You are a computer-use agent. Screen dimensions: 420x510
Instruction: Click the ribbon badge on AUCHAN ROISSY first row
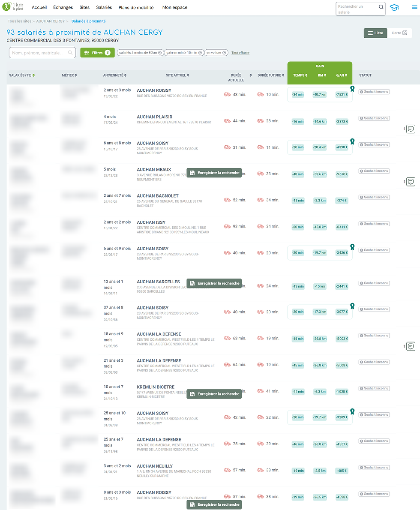click(x=352, y=89)
